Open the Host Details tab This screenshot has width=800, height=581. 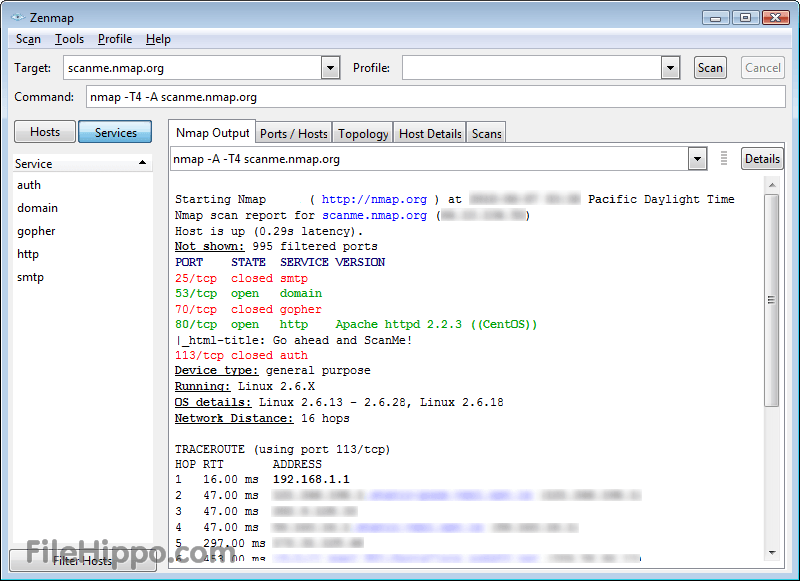pyautogui.click(x=430, y=134)
